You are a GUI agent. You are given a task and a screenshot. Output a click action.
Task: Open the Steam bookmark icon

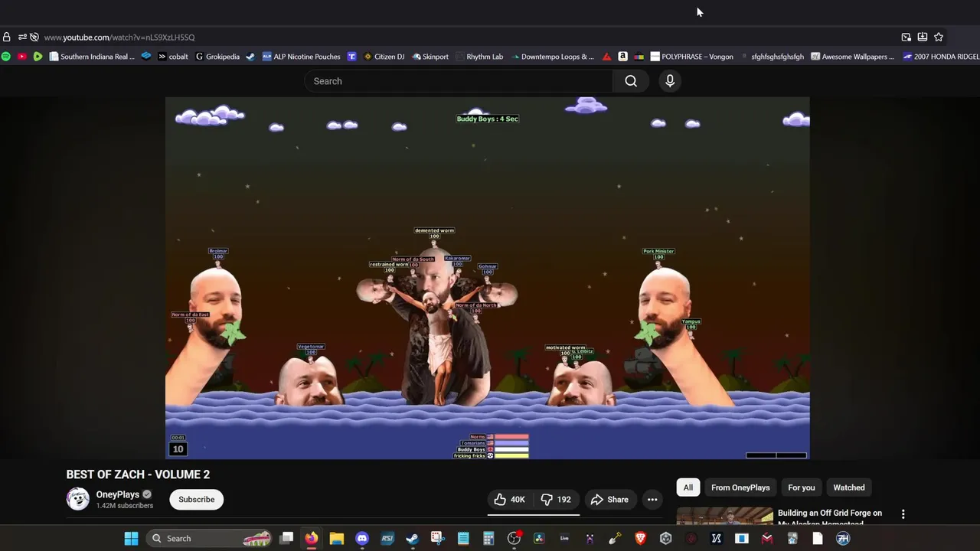[x=250, y=57]
